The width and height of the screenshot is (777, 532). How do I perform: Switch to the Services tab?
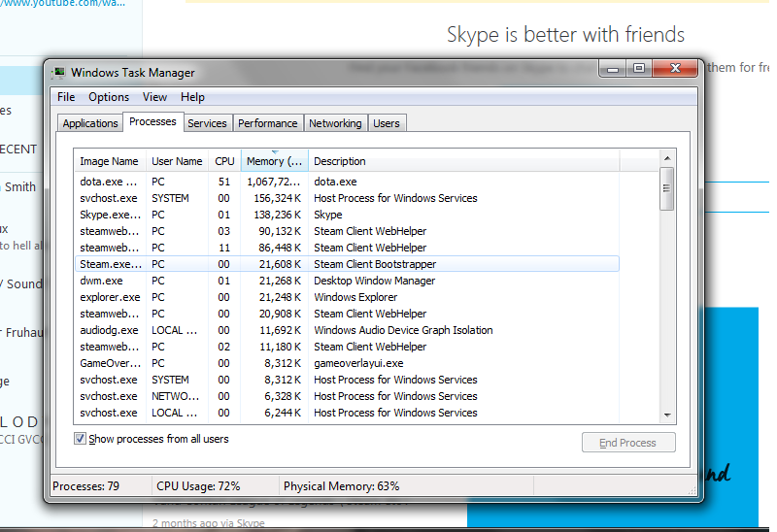point(207,123)
